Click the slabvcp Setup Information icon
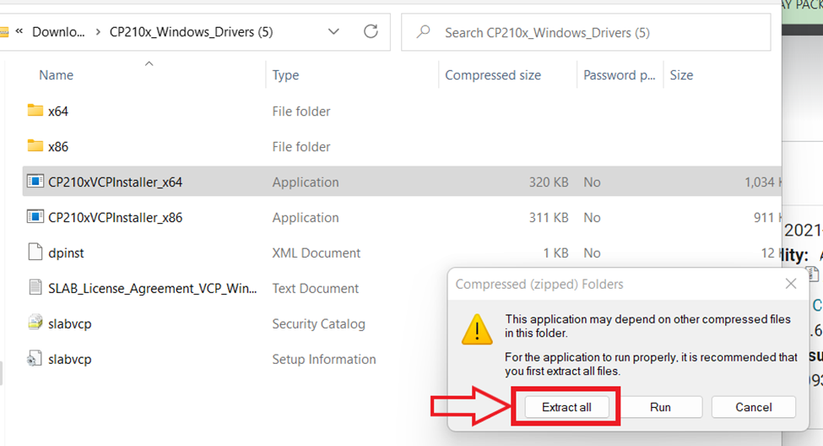The image size is (823, 446). pos(35,359)
